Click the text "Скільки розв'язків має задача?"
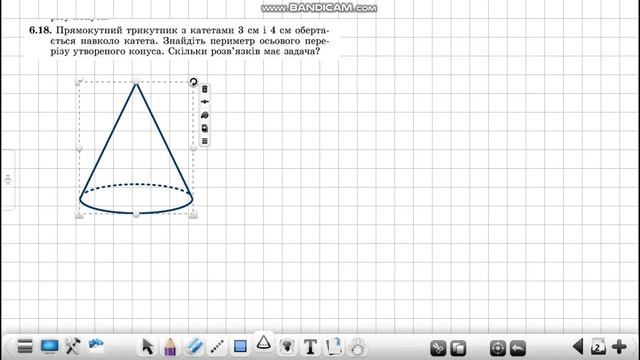Screen dimensions: 640x360 (244, 51)
